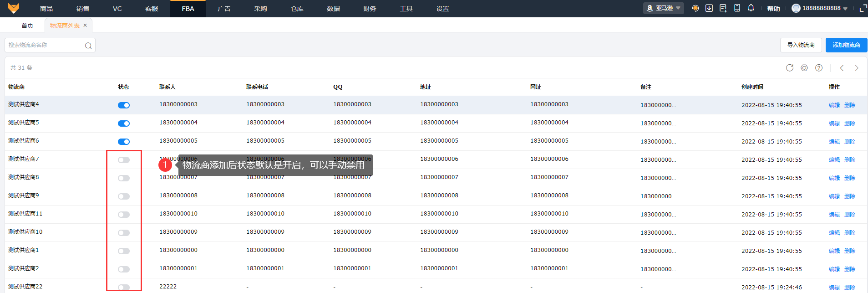Click the search magnifier icon
This screenshot has height=293, width=868.
click(x=88, y=46)
